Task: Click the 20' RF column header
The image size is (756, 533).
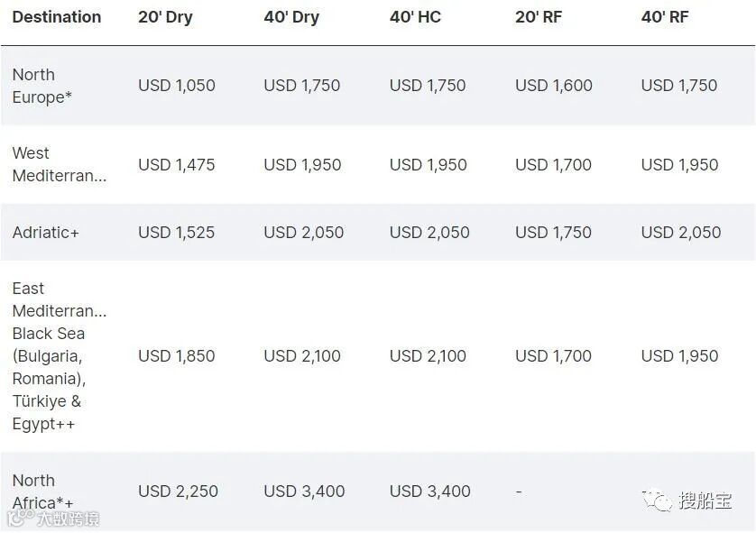Action: [539, 17]
